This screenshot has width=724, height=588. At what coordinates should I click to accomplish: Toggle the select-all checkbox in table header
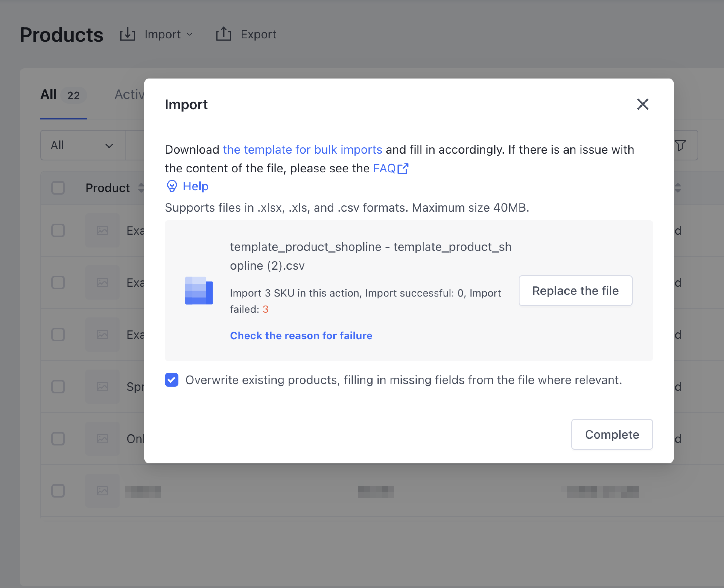tap(58, 188)
